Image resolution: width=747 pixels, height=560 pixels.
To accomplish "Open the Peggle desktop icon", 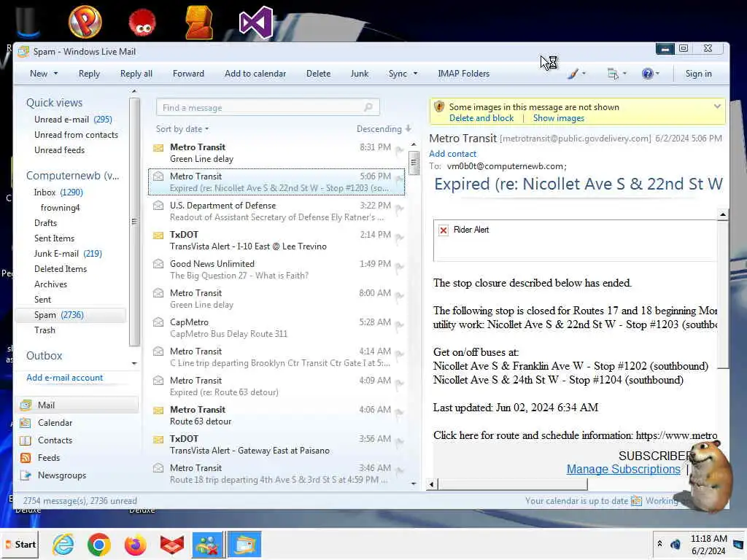I will coord(85,21).
